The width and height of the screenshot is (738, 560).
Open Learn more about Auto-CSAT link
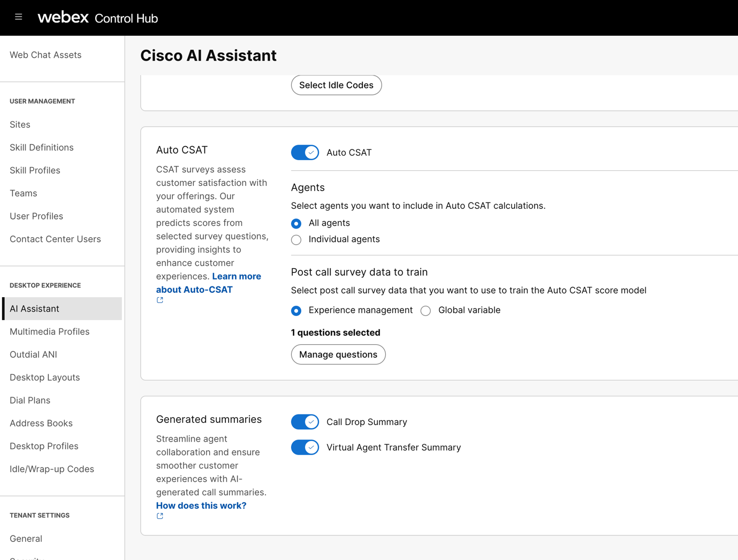(x=236, y=277)
